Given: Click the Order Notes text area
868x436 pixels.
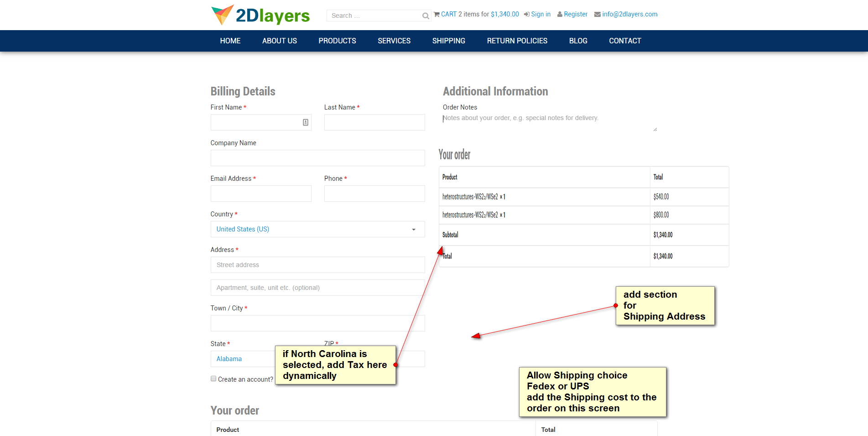Looking at the screenshot, I should [x=550, y=122].
